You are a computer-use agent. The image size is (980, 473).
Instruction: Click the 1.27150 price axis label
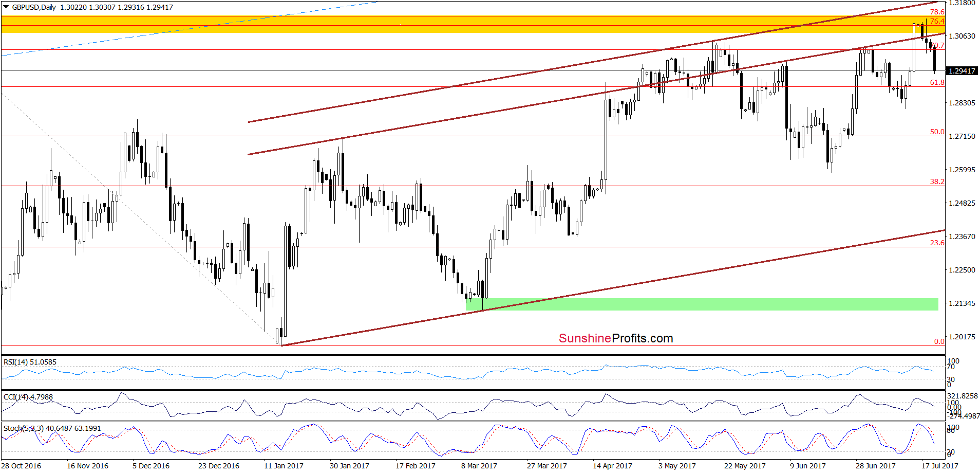coord(962,136)
